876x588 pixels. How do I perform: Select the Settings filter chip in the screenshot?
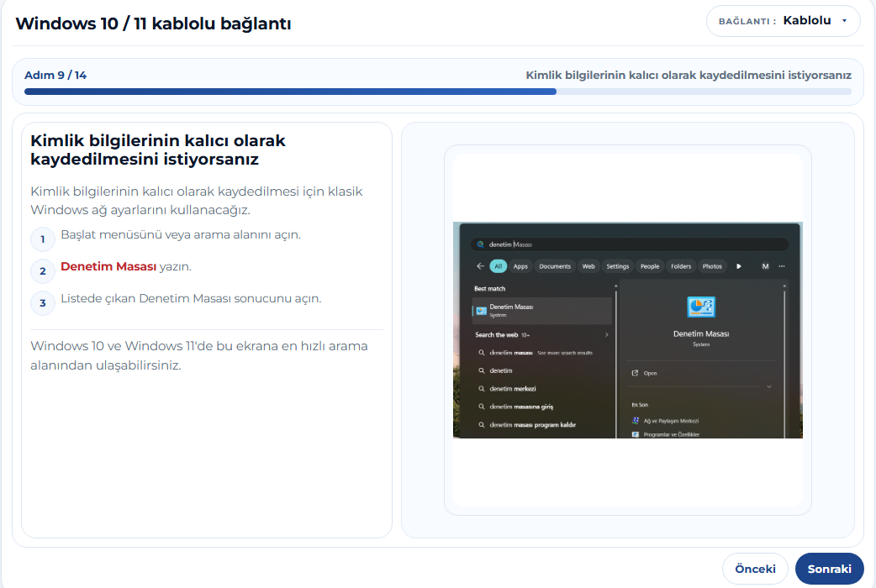click(x=617, y=266)
